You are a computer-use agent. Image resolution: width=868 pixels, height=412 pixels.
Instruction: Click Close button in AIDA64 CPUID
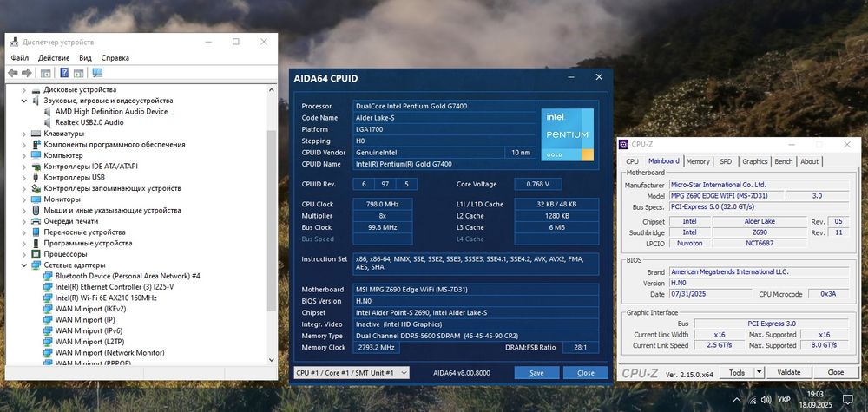point(586,373)
